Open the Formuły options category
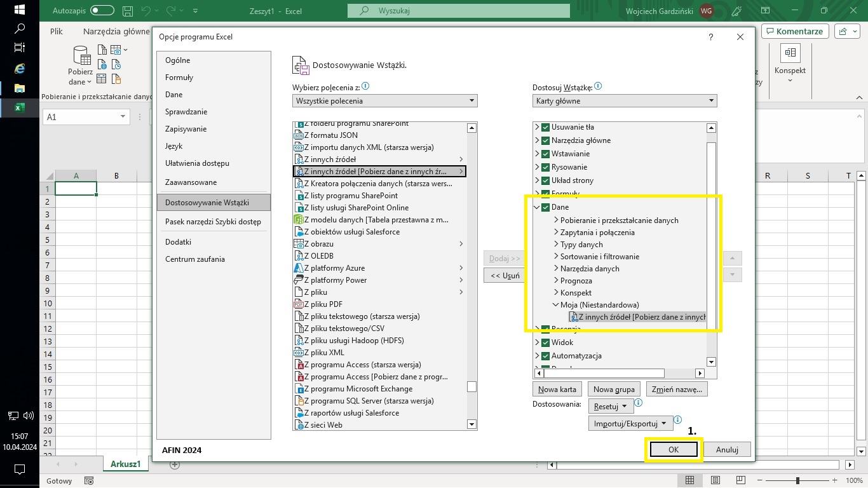Screen dimensions: 868x488 [x=214, y=78]
